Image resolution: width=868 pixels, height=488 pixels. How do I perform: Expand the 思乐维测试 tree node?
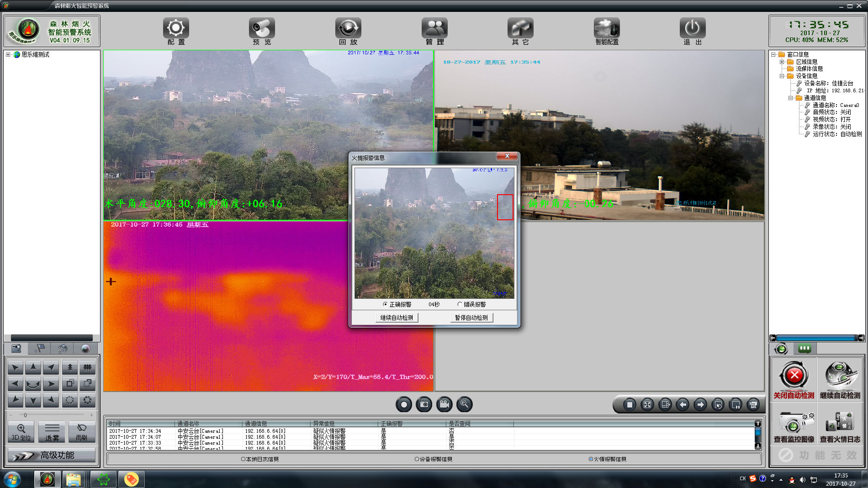[8, 54]
